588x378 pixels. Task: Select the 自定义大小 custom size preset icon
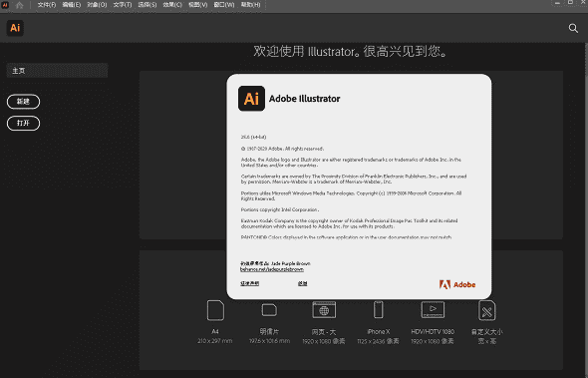(x=486, y=310)
